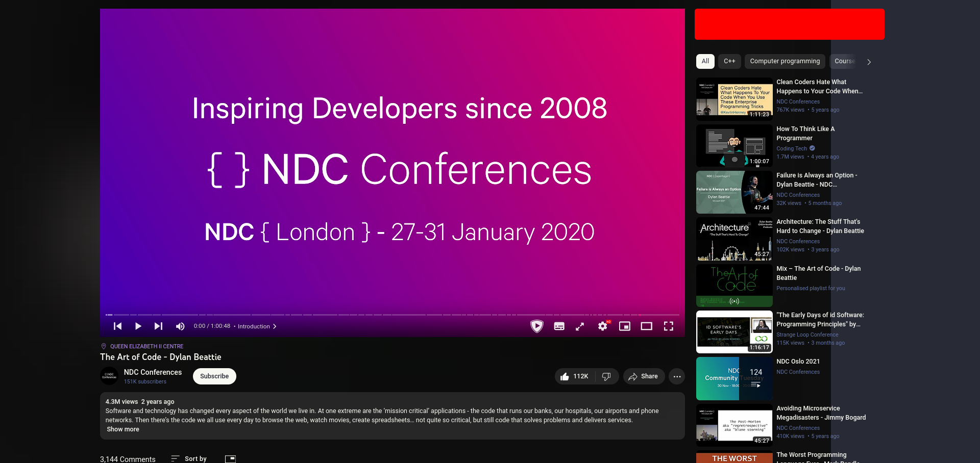Open the Queen Elizabeth II Centre location link

[146, 346]
